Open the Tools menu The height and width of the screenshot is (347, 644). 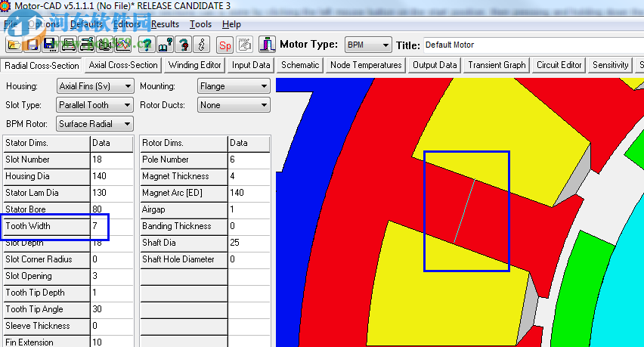point(200,24)
